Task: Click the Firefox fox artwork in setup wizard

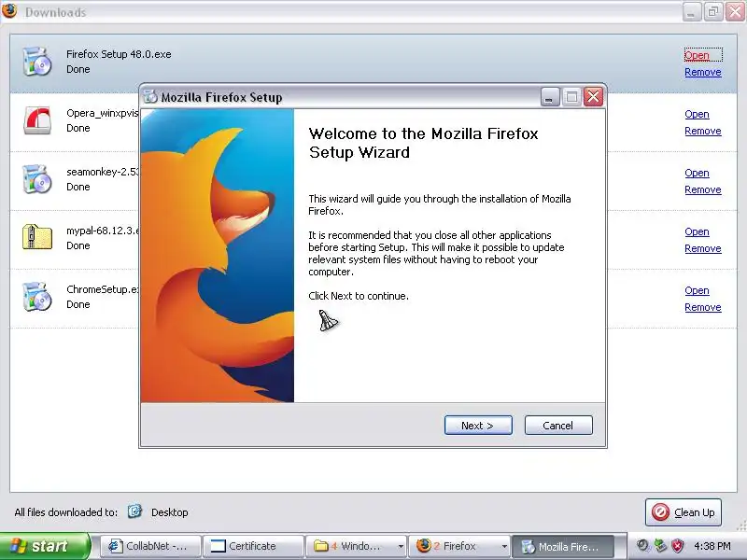Action: point(218,256)
